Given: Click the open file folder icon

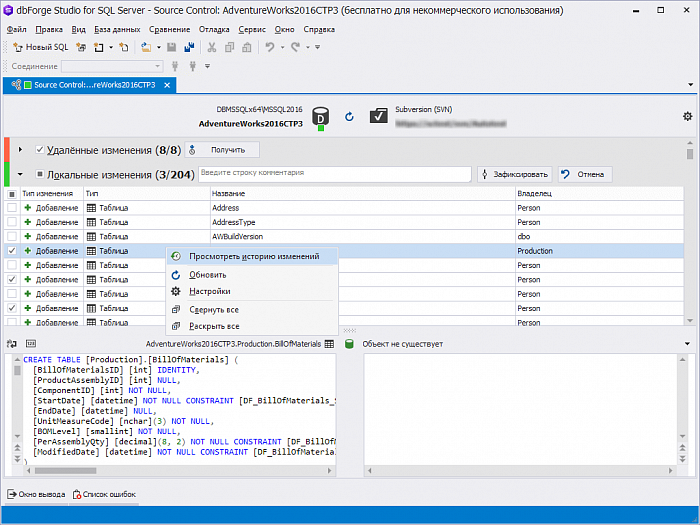Looking at the screenshot, I should click(x=146, y=47).
